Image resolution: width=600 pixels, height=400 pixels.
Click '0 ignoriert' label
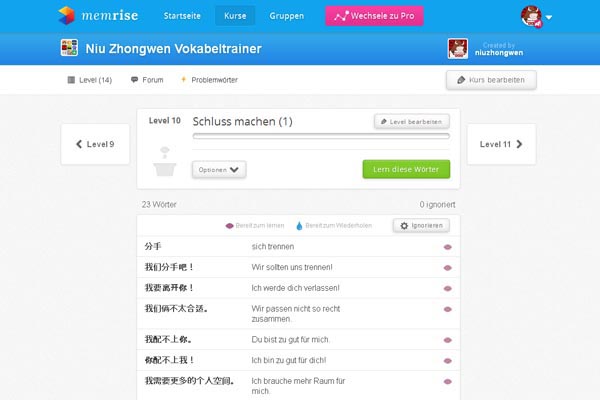(437, 204)
